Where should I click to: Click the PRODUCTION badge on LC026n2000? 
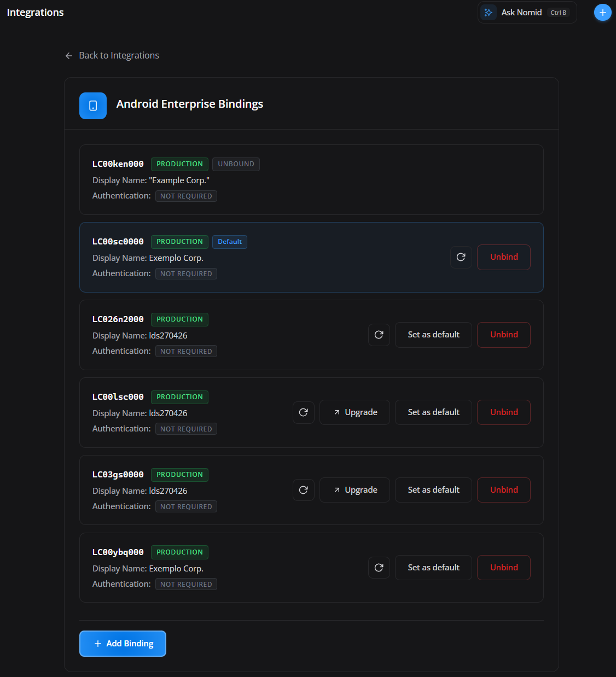click(x=179, y=319)
